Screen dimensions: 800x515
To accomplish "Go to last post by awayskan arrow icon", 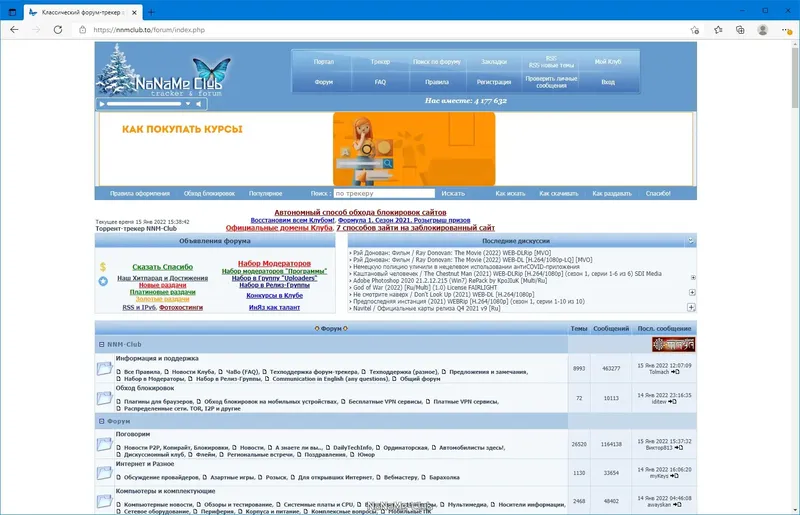I will [677, 505].
